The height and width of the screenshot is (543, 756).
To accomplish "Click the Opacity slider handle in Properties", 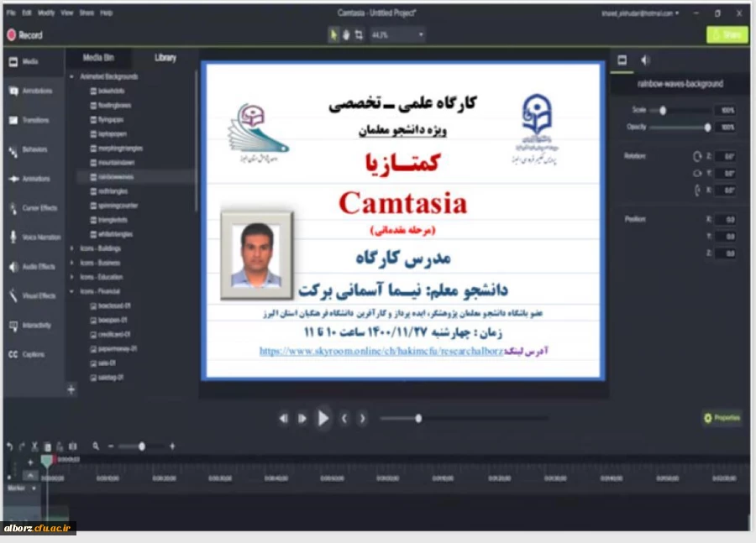I will pos(708,128).
